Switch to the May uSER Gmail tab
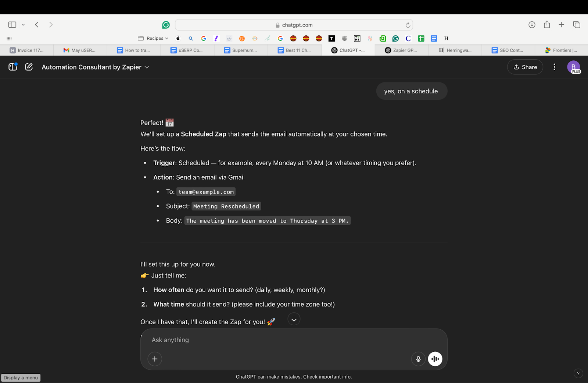Image resolution: width=588 pixels, height=383 pixels. pyautogui.click(x=80, y=50)
